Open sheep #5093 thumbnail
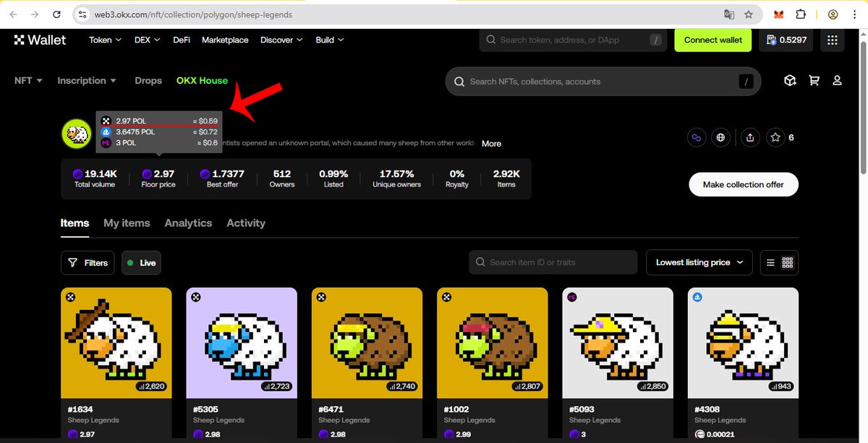The height and width of the screenshot is (443, 868). tap(618, 342)
